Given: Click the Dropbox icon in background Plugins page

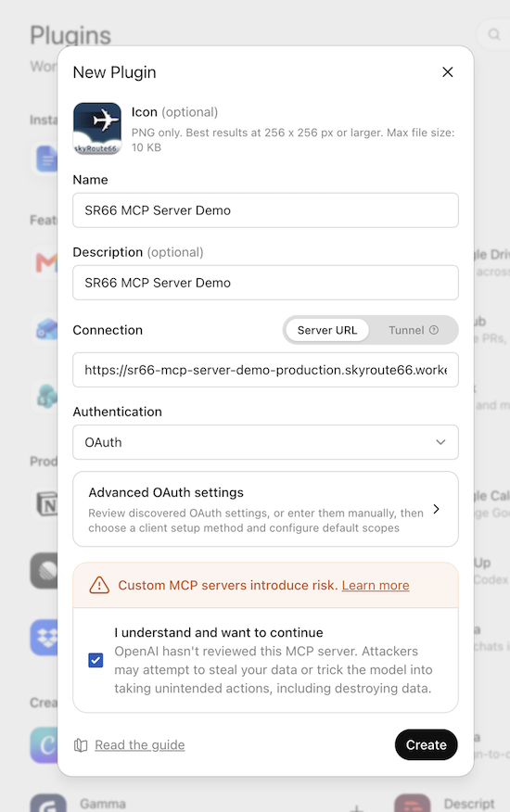Looking at the screenshot, I should point(45,638).
